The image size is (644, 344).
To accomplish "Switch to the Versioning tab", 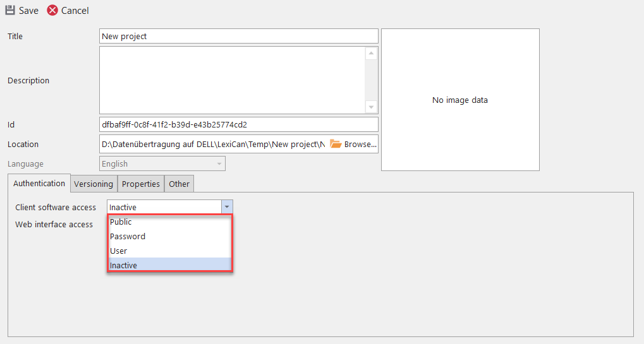I will [94, 184].
